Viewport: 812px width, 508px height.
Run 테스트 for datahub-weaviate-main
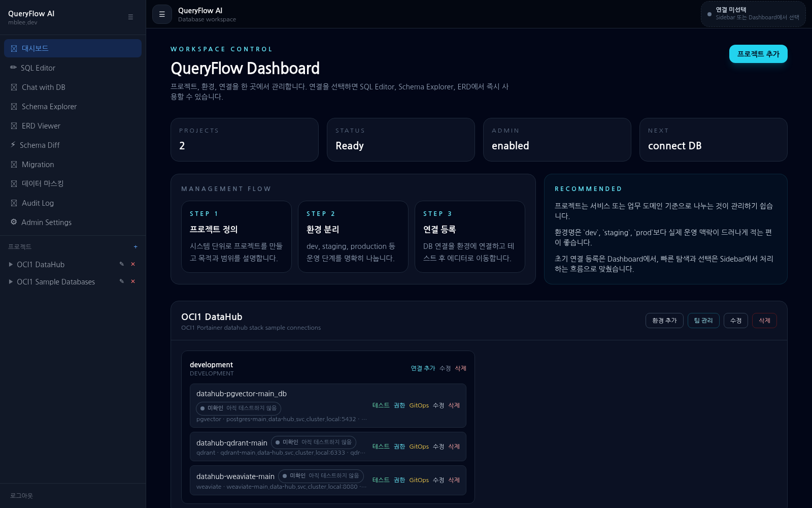pyautogui.click(x=381, y=480)
